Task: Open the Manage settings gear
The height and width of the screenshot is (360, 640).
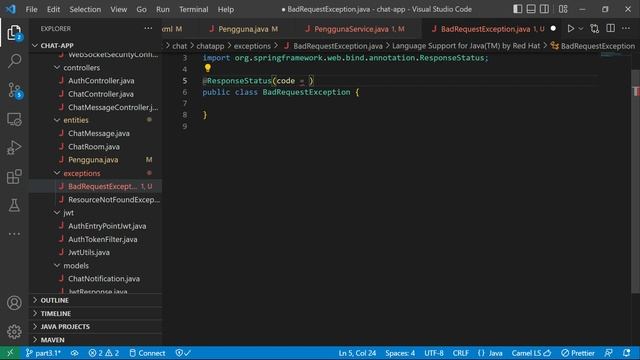Action: 14,331
